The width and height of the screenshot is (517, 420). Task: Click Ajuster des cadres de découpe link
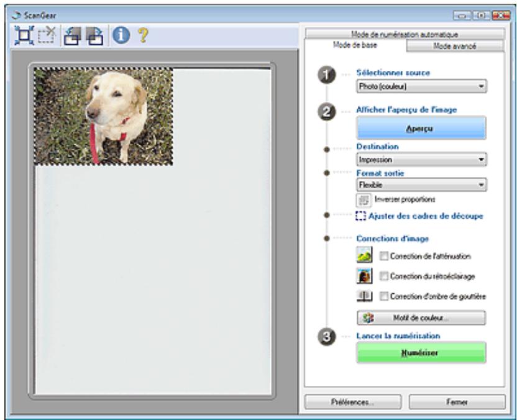(426, 216)
